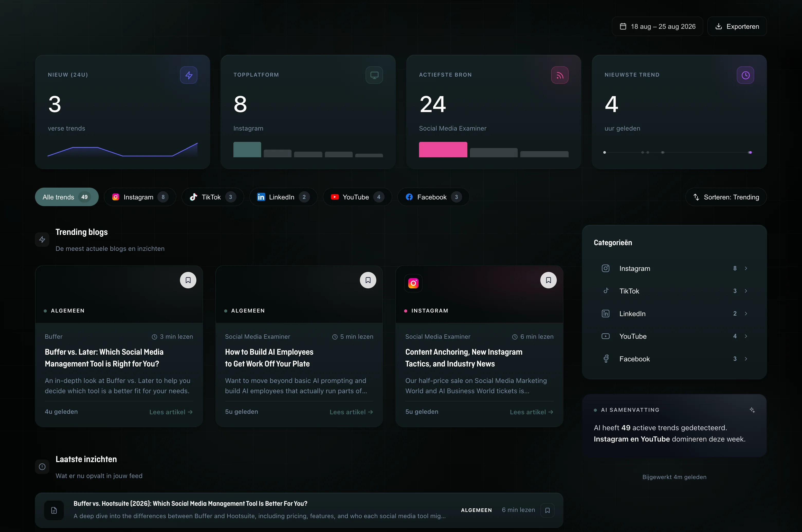This screenshot has width=802, height=532.
Task: Click the lightning icon on Nieuw (24u) card
Action: point(189,75)
